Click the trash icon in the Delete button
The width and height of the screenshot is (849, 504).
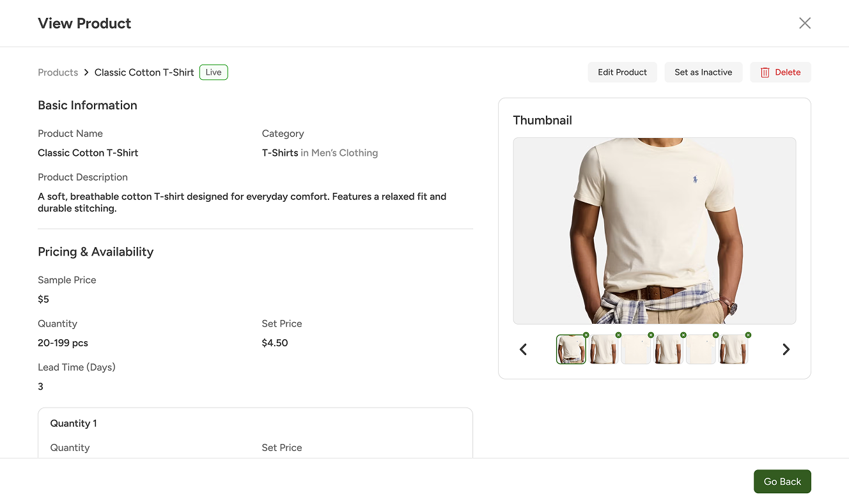coord(765,72)
